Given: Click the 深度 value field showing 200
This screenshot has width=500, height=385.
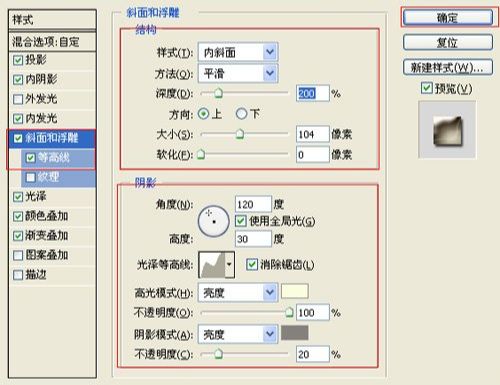Looking at the screenshot, I should 312,93.
